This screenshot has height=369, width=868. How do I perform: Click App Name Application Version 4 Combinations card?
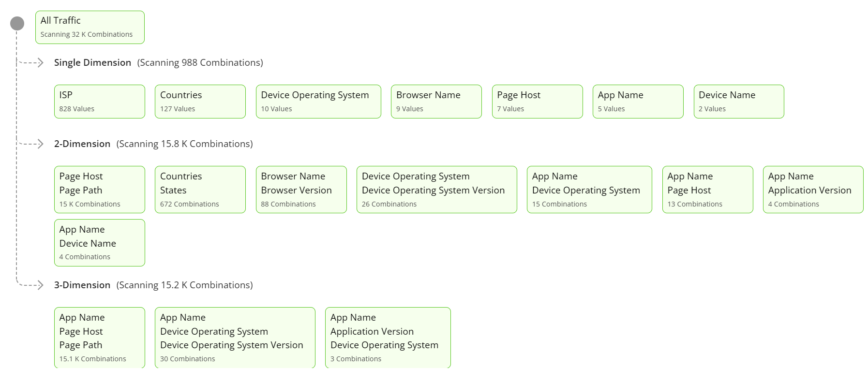pyautogui.click(x=813, y=190)
